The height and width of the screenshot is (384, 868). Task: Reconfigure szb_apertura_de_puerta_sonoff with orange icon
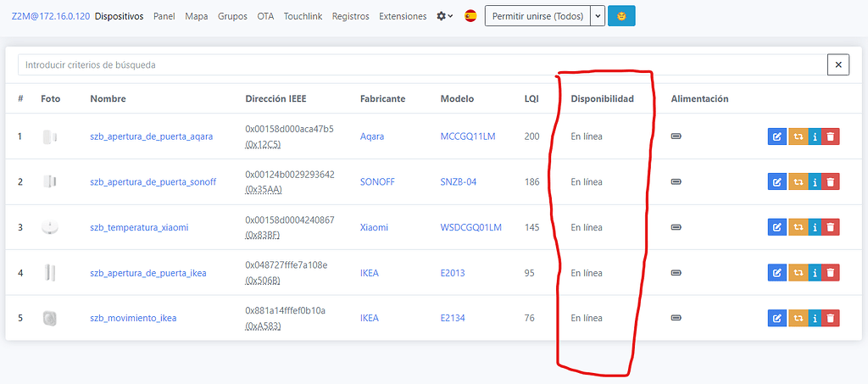797,181
